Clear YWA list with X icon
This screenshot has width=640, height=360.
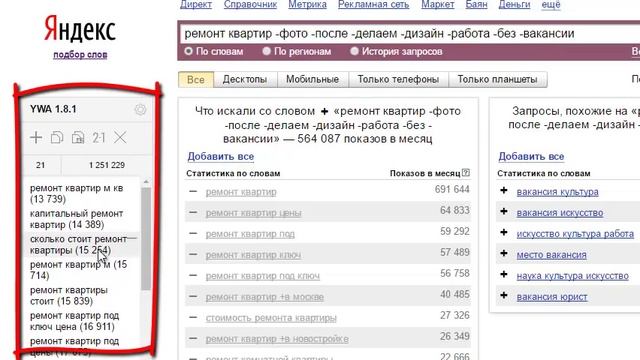tap(120, 138)
